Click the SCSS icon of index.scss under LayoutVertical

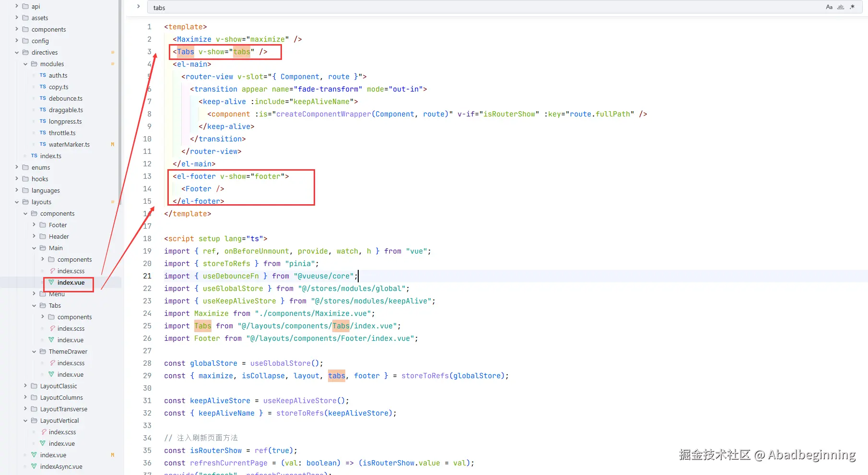coord(43,432)
